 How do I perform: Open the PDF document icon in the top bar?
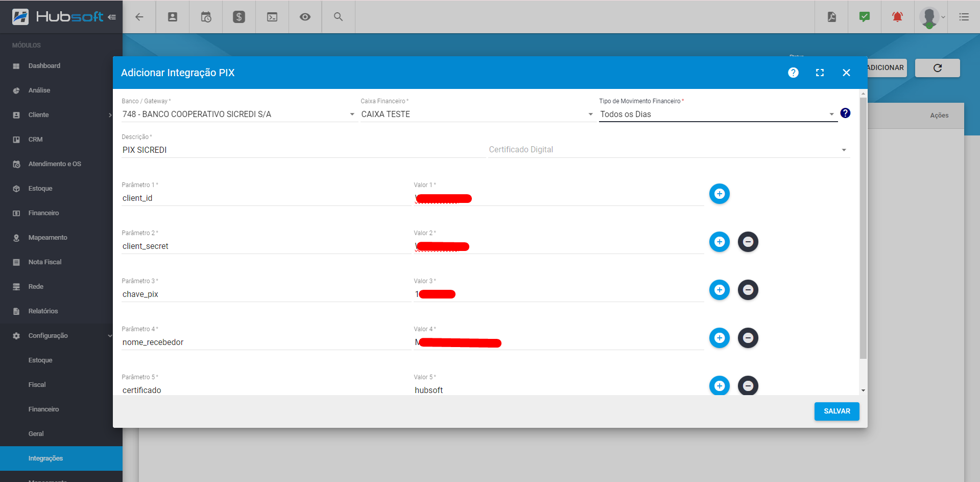(832, 17)
